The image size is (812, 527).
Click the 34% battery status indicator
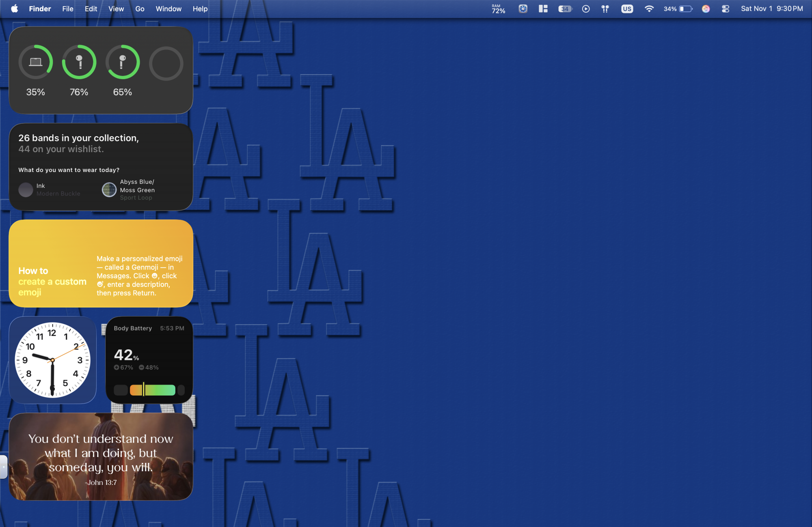click(x=677, y=9)
